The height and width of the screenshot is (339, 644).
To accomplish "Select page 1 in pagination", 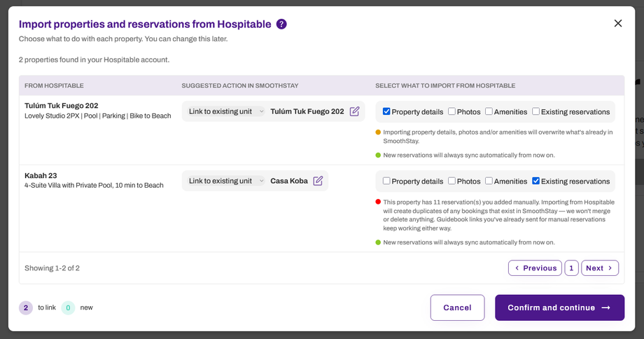I will pos(571,268).
